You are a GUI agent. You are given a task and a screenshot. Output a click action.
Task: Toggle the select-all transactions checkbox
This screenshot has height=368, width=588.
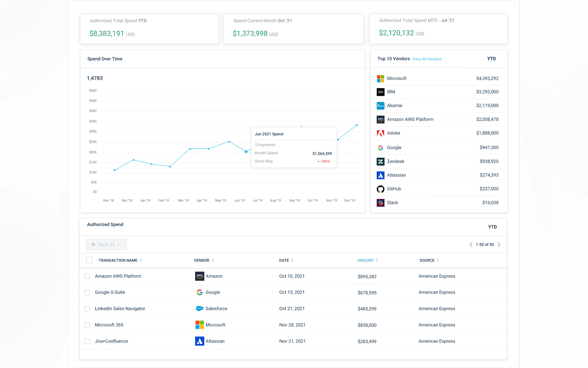pyautogui.click(x=89, y=260)
